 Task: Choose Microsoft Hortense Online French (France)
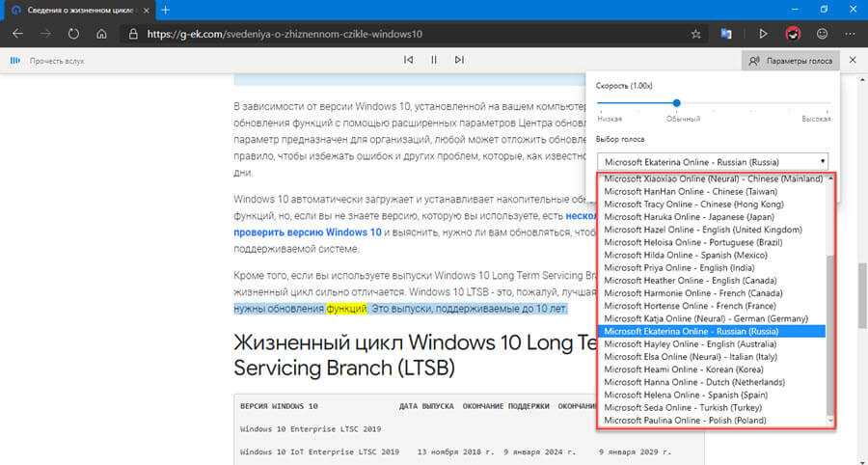pyautogui.click(x=712, y=306)
